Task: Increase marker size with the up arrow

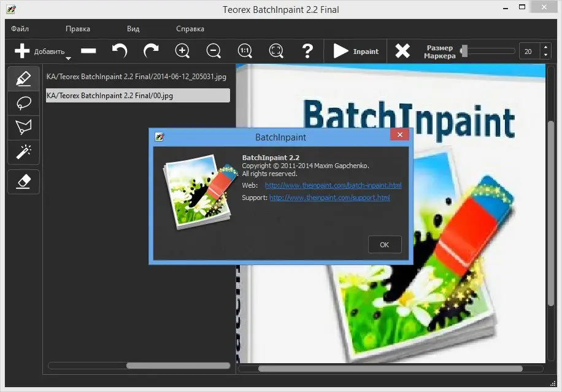Action: [x=545, y=47]
